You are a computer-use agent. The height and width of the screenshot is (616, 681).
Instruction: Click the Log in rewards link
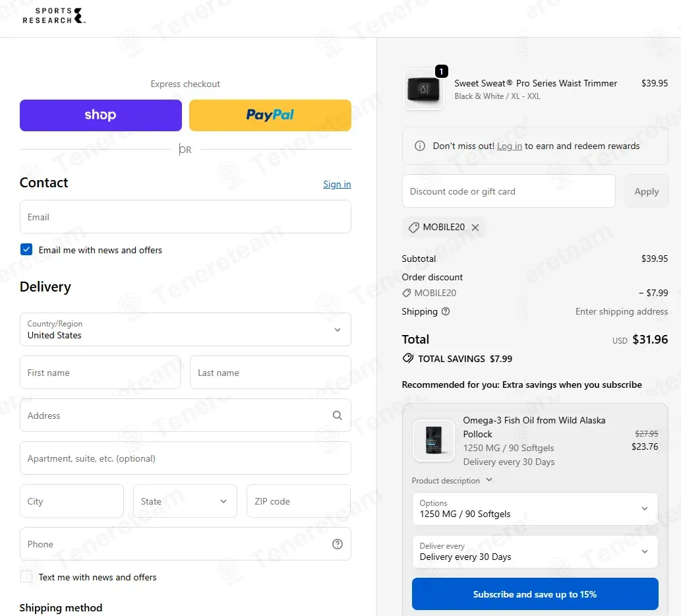coord(510,146)
